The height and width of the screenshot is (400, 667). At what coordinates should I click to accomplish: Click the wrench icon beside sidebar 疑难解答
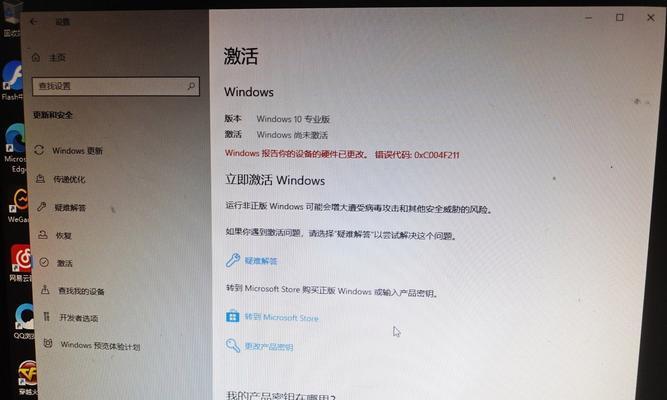41,207
